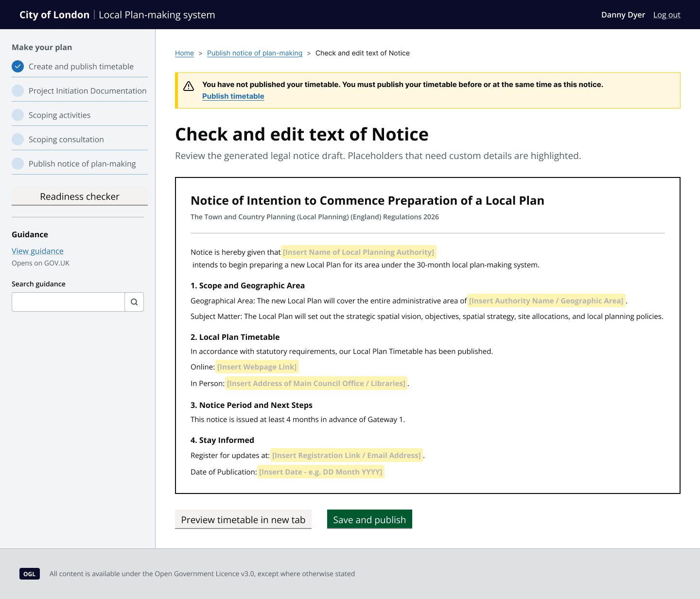
Task: Edit the Insert Authority Name / Geographic Area placeholder
Action: click(546, 300)
